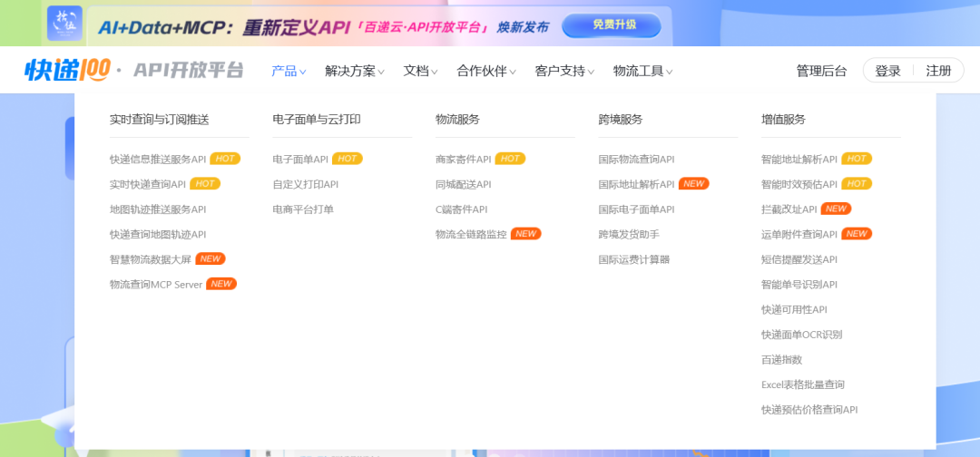
Task: Select 同城配送API
Action: click(463, 184)
